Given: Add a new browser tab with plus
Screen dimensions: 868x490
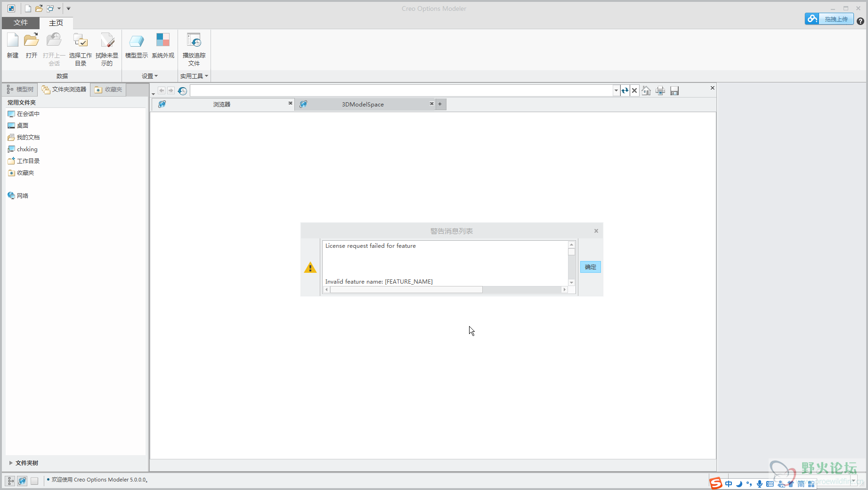Looking at the screenshot, I should 440,104.
